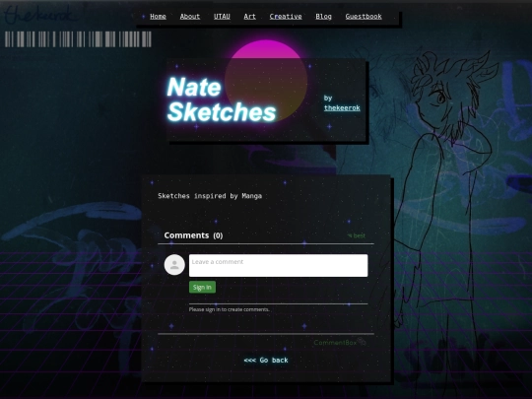Open the best sort dropdown
Screen dimensions: 532x399
click(x=357, y=235)
